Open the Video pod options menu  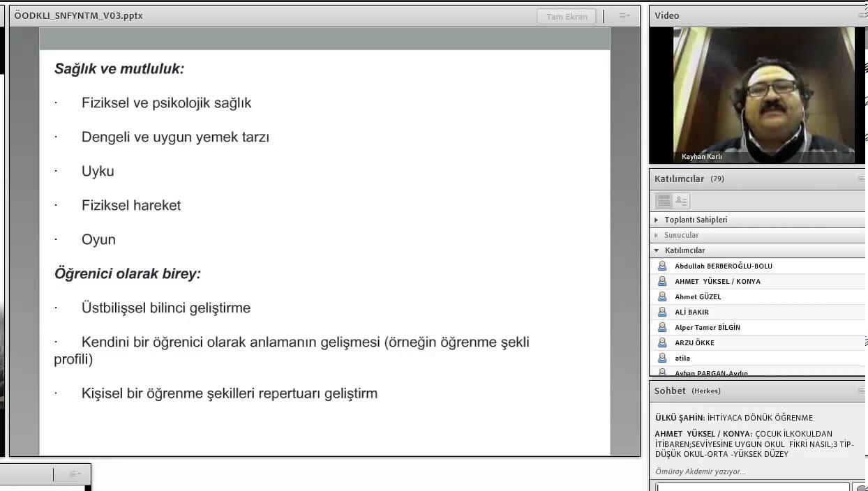click(862, 15)
